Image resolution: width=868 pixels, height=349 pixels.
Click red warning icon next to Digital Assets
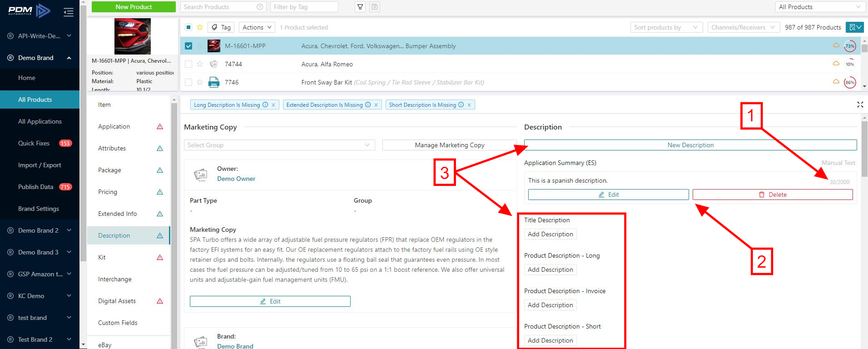160,301
